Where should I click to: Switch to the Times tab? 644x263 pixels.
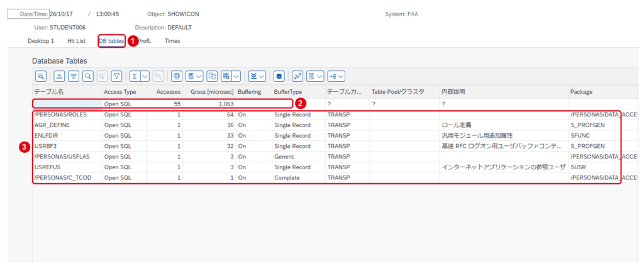[172, 41]
